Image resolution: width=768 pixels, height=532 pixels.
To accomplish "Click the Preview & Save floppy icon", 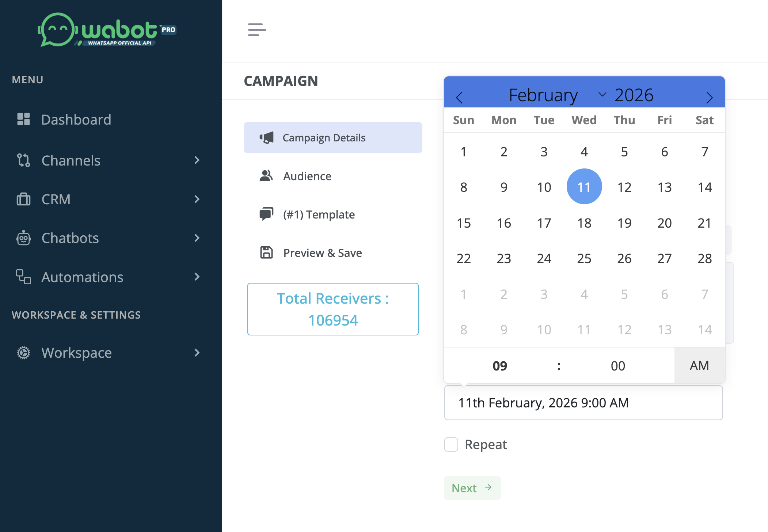I will (266, 252).
